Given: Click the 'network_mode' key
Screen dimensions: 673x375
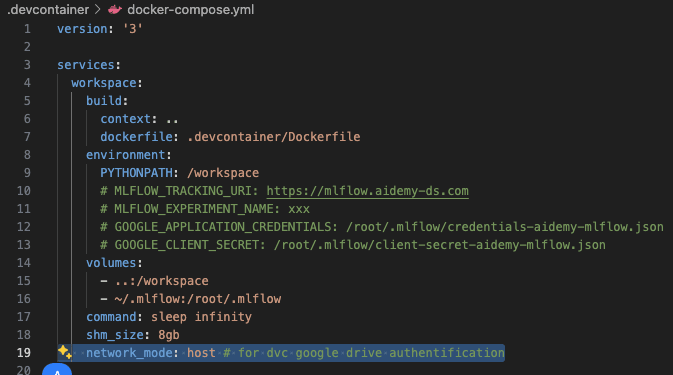Looking at the screenshot, I should (x=129, y=353).
